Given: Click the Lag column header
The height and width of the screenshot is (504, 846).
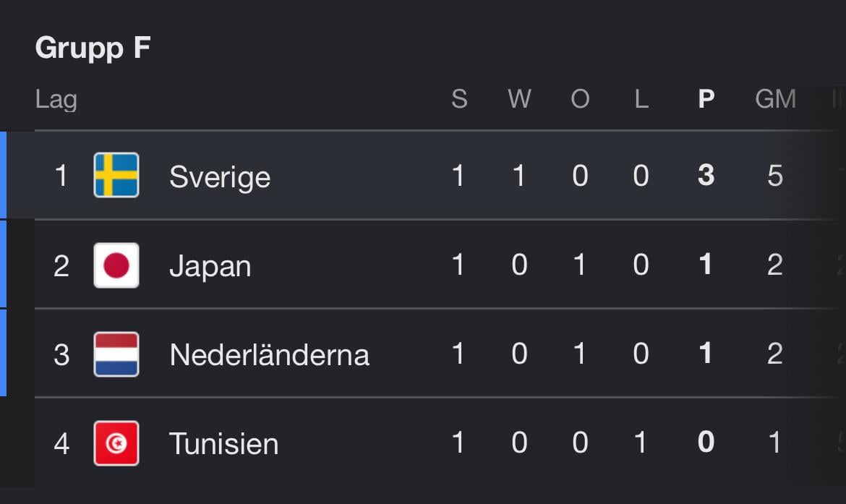Looking at the screenshot, I should (x=56, y=100).
